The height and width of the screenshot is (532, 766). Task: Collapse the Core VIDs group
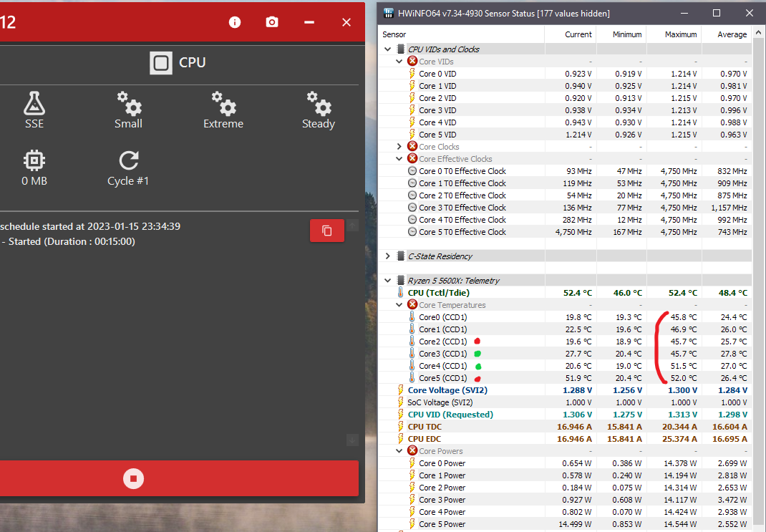tap(399, 61)
